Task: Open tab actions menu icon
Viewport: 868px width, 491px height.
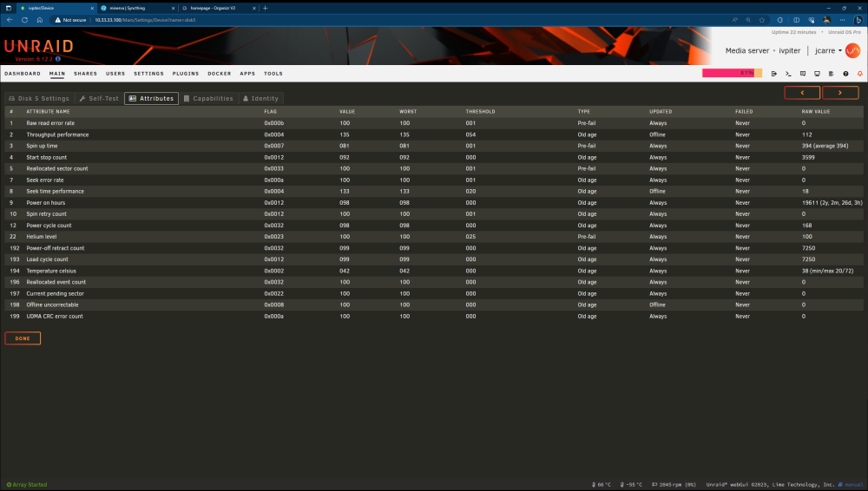Action: 9,9
